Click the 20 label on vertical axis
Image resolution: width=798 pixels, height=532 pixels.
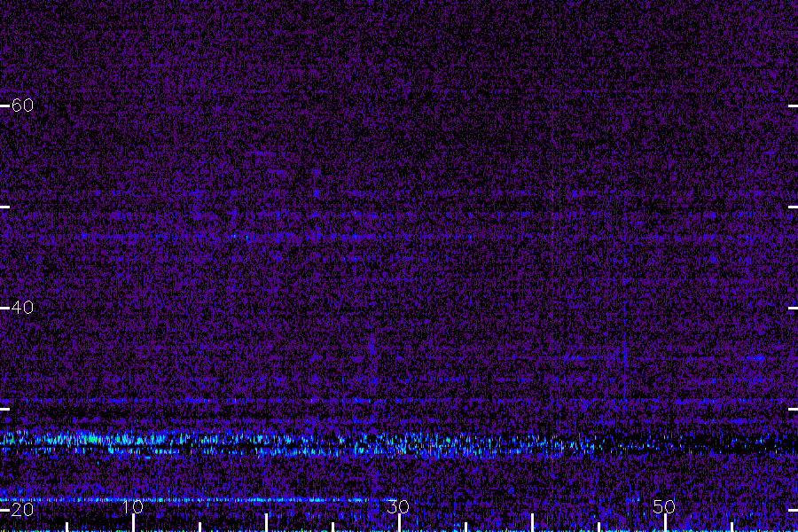click(22, 510)
